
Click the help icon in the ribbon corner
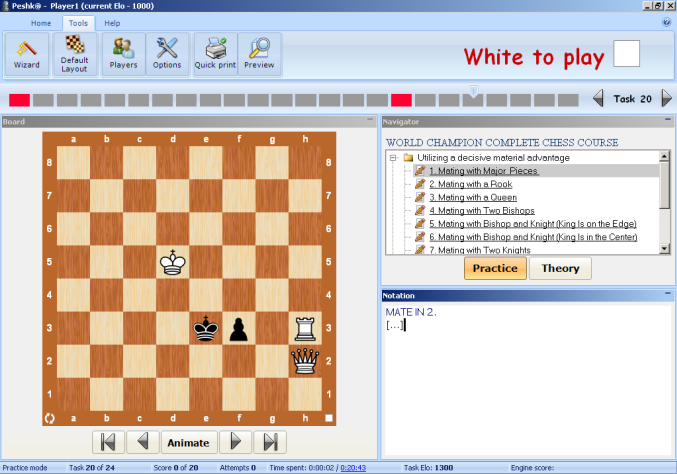click(666, 22)
